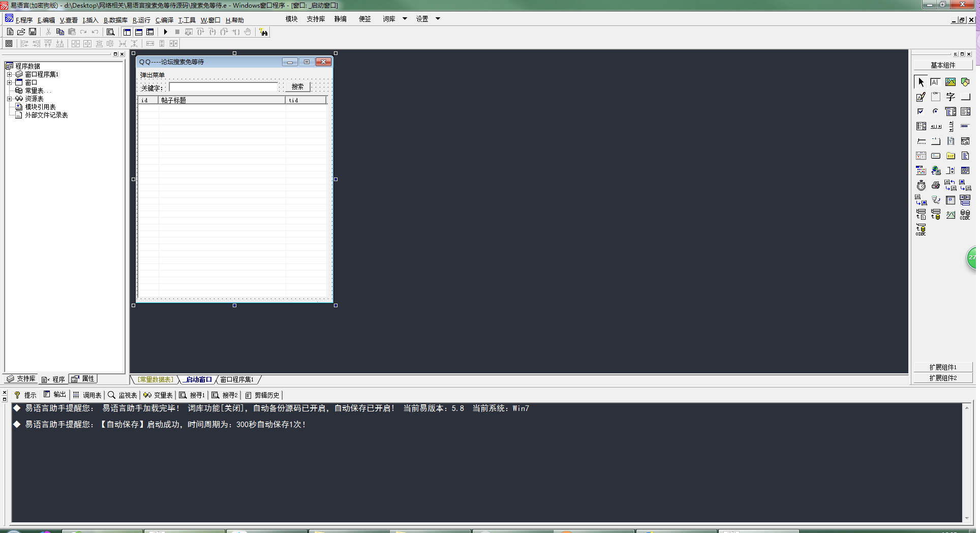Click the 搜索 button on the form
Viewport: 980px width, 533px height.
(297, 87)
